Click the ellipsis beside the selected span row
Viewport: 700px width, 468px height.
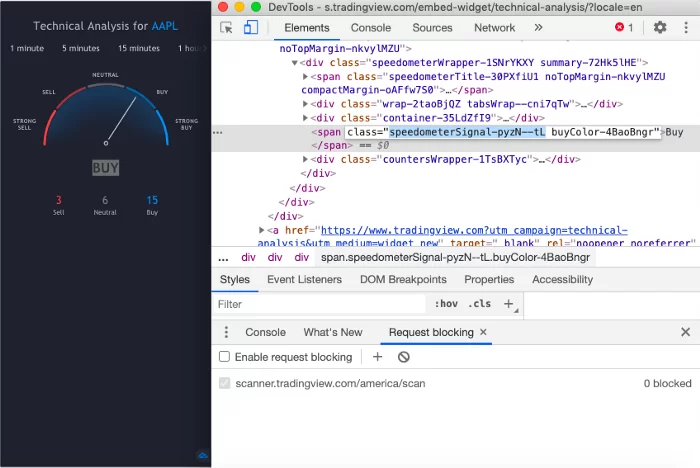[x=217, y=133]
